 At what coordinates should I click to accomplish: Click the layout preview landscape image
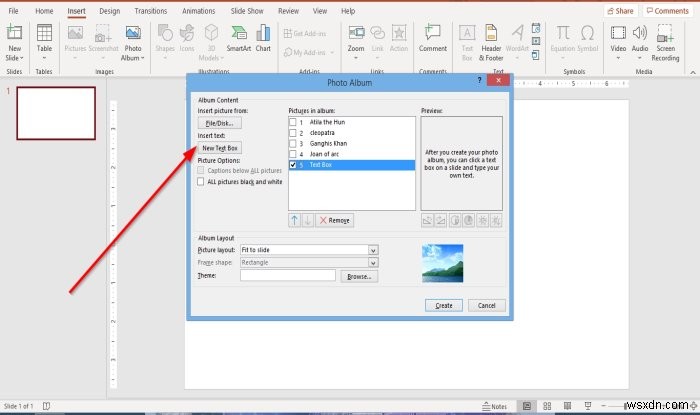pos(442,263)
